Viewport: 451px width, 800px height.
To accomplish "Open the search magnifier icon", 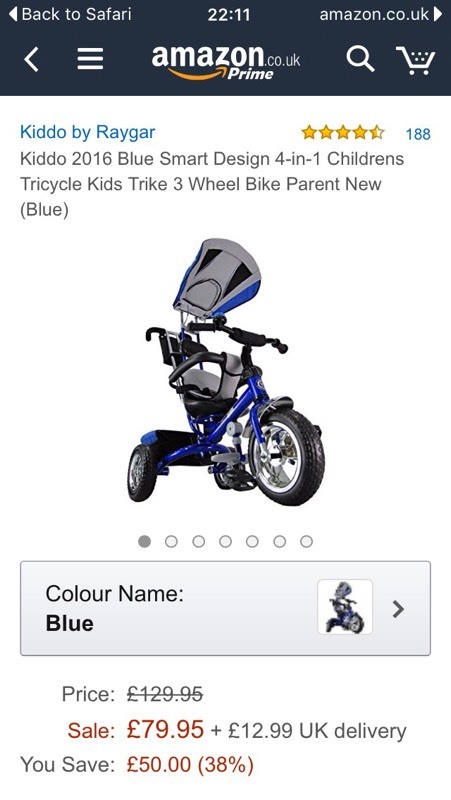I will point(360,59).
